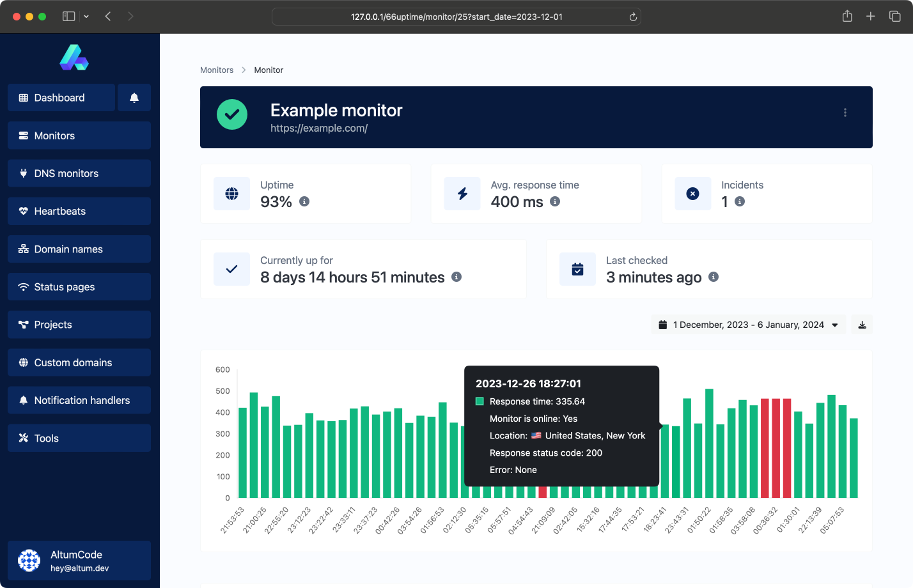Go to Monitors via the breadcrumb

216,70
